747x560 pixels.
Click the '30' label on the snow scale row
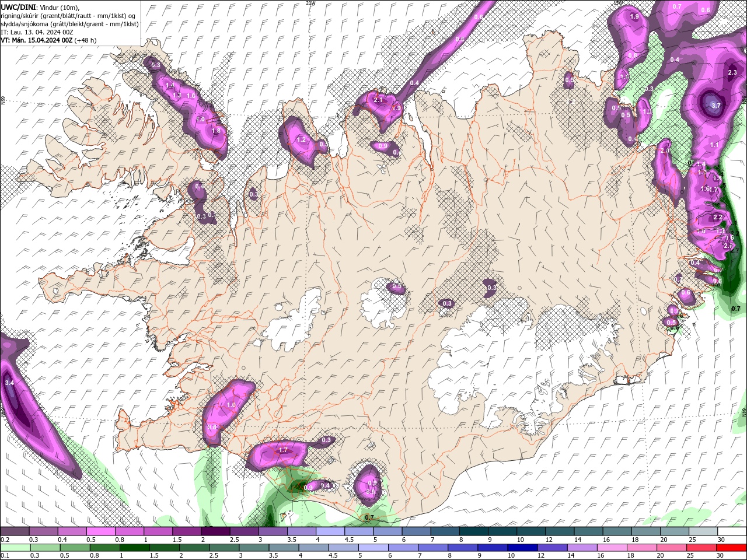pyautogui.click(x=720, y=540)
